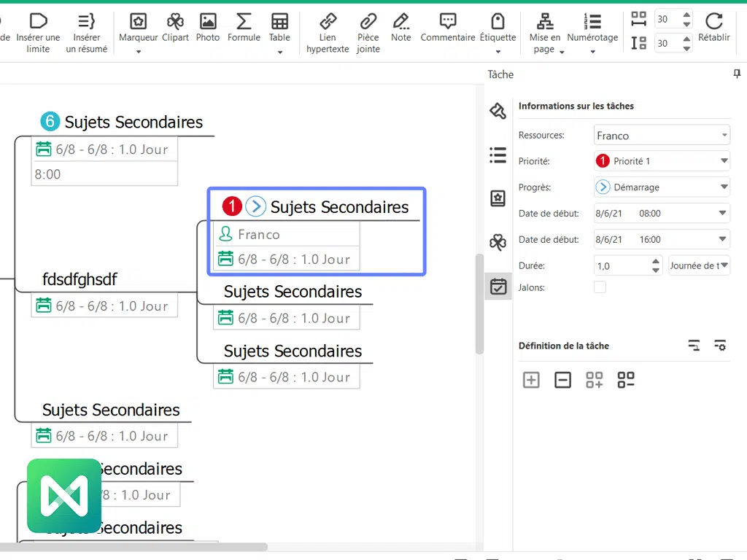Open the Clipart side panel tab
The width and height of the screenshot is (747, 560).
(498, 242)
